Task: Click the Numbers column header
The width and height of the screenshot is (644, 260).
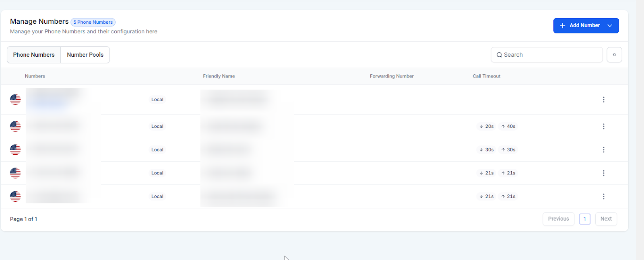Action: pyautogui.click(x=35, y=76)
